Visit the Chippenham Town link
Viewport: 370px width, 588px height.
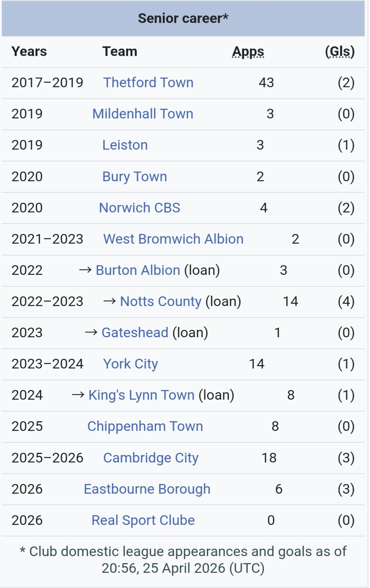pyautogui.click(x=145, y=426)
